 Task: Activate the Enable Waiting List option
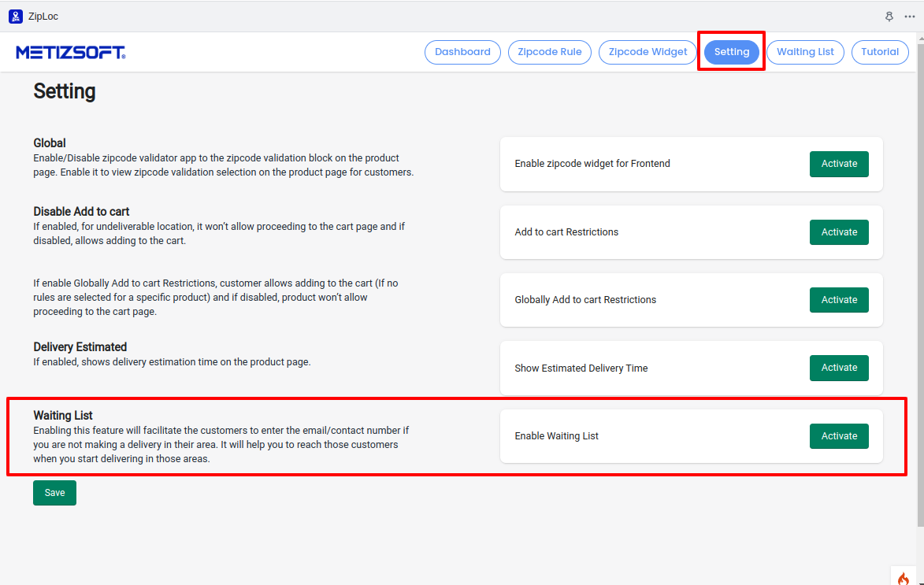pyautogui.click(x=839, y=436)
